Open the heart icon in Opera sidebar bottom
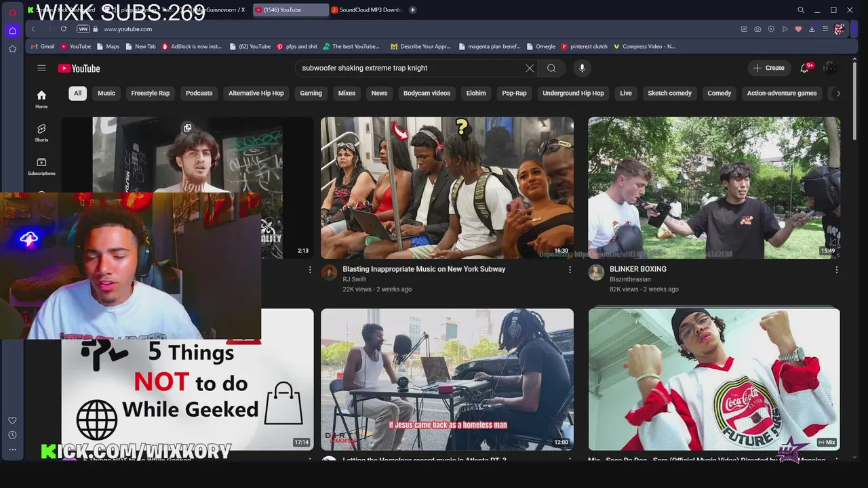Screen dimensions: 868x488 coord(12,420)
